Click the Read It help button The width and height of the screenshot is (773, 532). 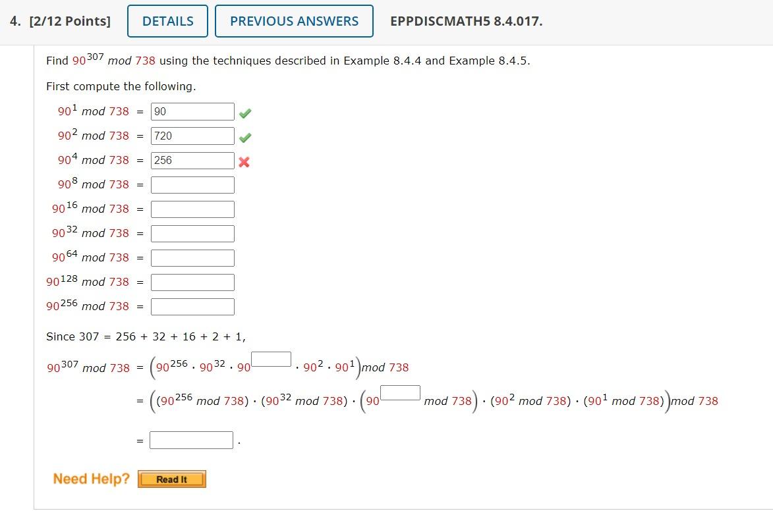171,479
